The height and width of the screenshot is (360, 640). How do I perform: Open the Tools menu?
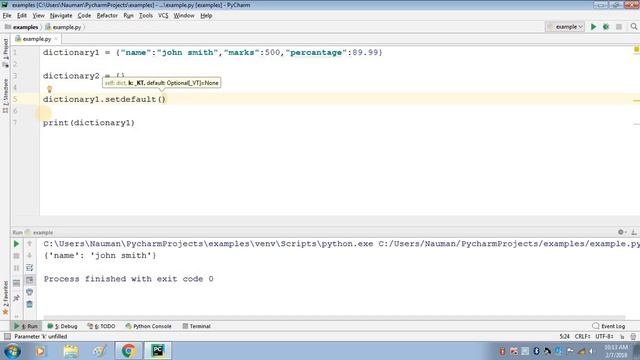pos(146,16)
